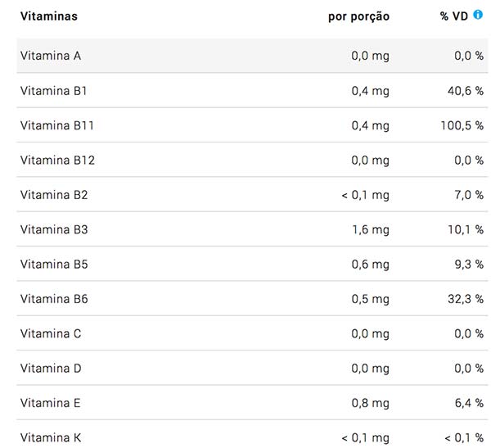Click the Vitamina B1 row label
The height and width of the screenshot is (448, 491).
tap(53, 91)
